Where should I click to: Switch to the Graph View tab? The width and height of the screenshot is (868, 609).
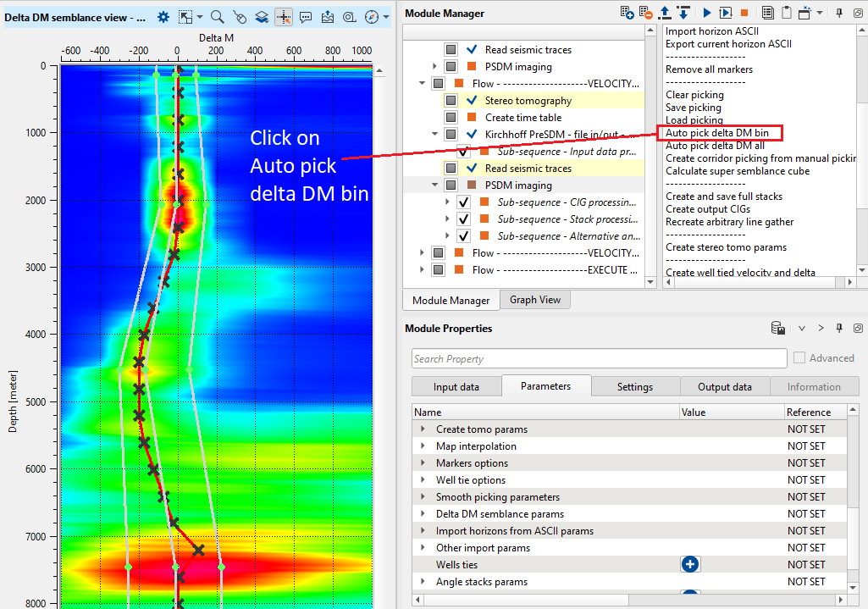tap(534, 300)
